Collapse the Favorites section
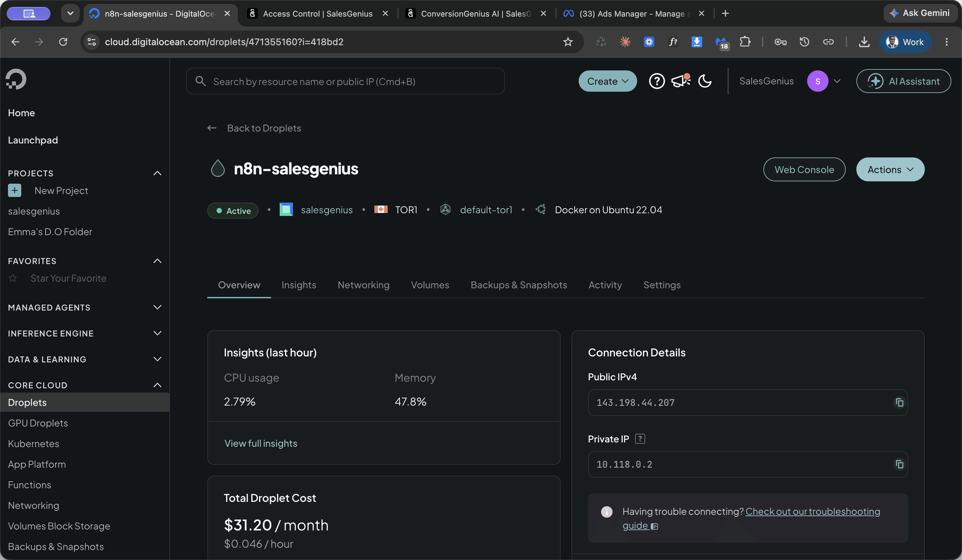This screenshot has width=962, height=560. pyautogui.click(x=157, y=261)
